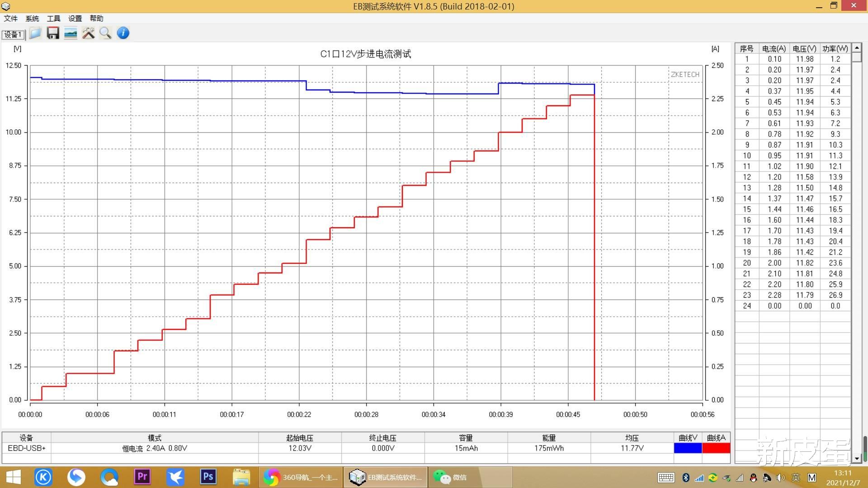Open the blue info about icon
Screen dimensions: 868x488
click(123, 33)
